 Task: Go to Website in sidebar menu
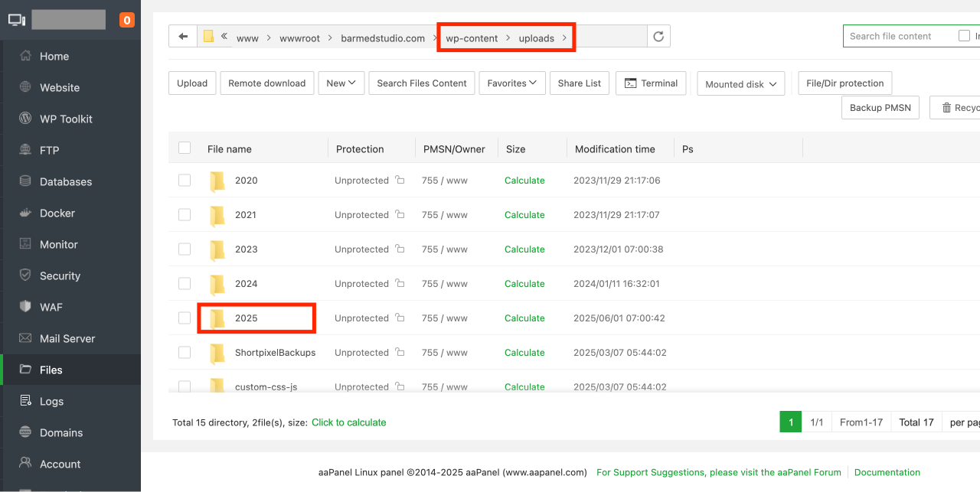(x=59, y=87)
